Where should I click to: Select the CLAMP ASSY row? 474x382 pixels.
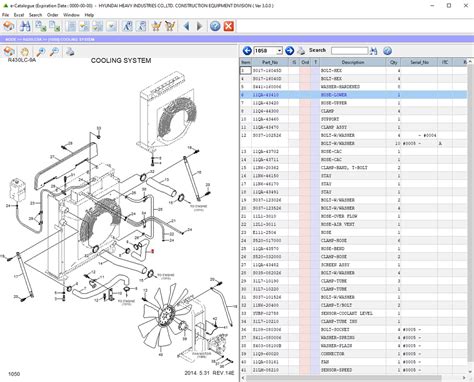click(354, 127)
